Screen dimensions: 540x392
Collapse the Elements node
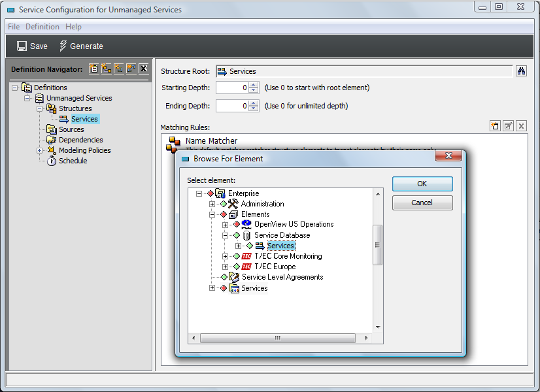point(212,214)
